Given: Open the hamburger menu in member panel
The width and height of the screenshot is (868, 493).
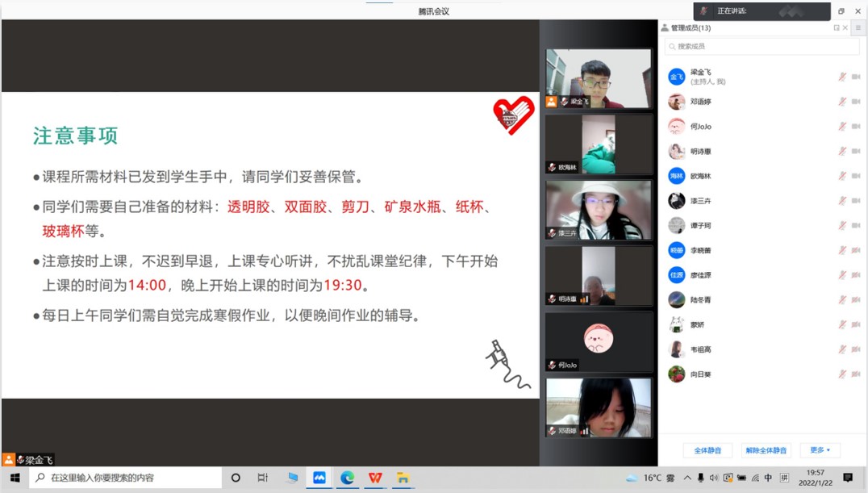Looking at the screenshot, I should (x=858, y=27).
